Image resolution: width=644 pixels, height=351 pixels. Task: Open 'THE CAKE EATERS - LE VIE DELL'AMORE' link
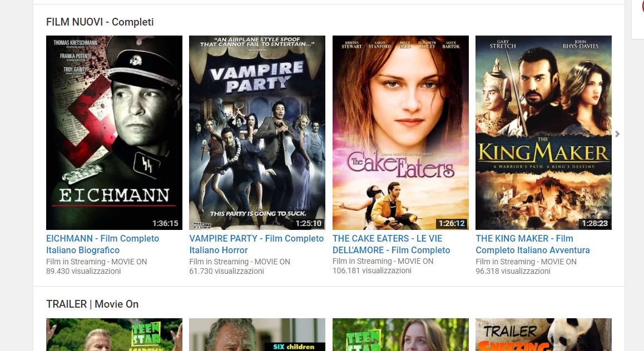pos(392,244)
